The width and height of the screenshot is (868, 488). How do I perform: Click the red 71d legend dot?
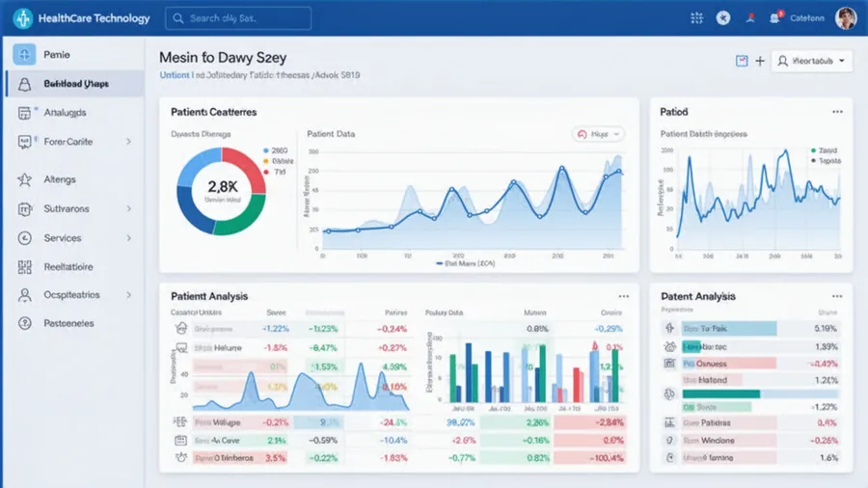tap(266, 172)
